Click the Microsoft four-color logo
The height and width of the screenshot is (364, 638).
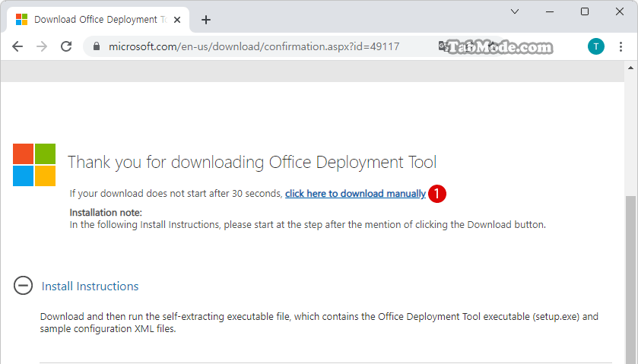point(34,165)
